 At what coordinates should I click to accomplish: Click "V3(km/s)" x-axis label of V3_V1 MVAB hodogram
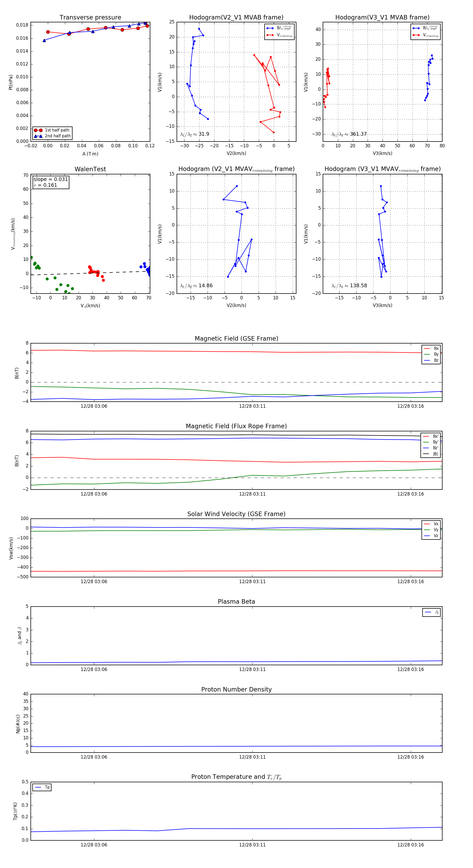(382, 154)
